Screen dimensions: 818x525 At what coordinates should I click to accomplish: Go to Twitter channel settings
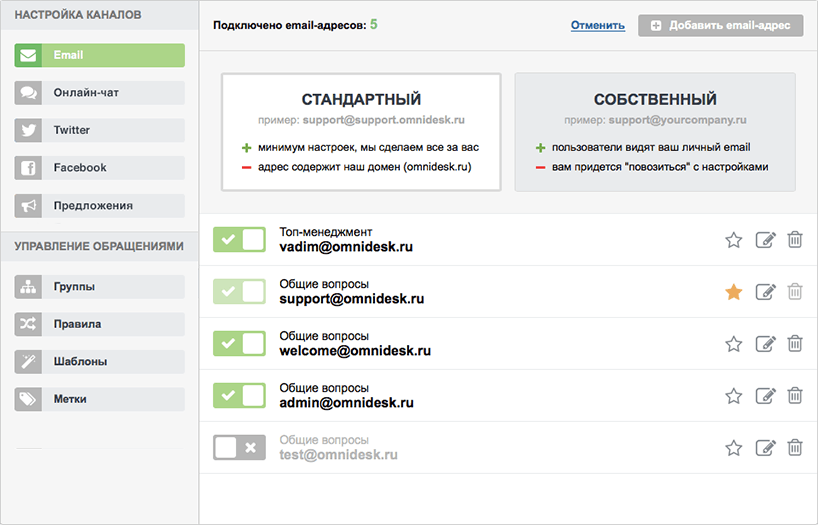tap(100, 130)
